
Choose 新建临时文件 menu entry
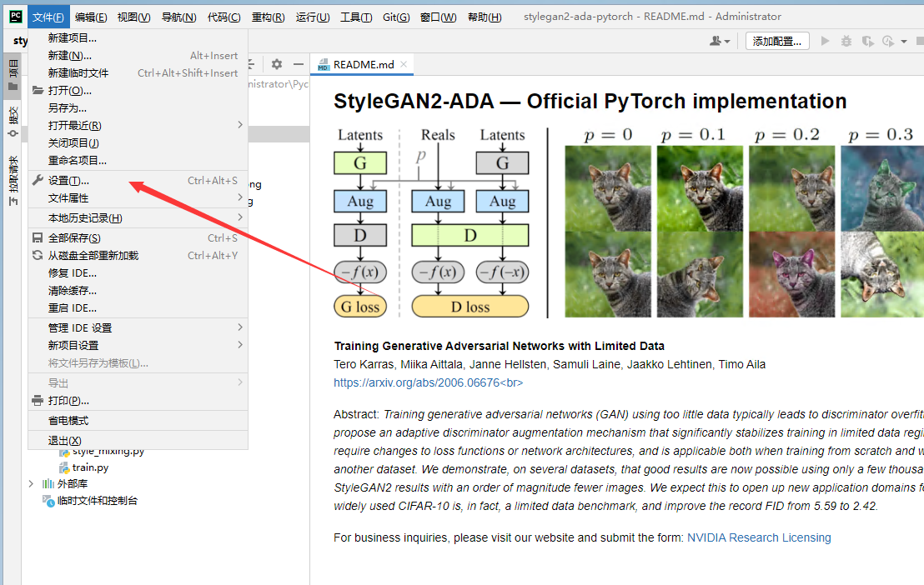click(138, 73)
